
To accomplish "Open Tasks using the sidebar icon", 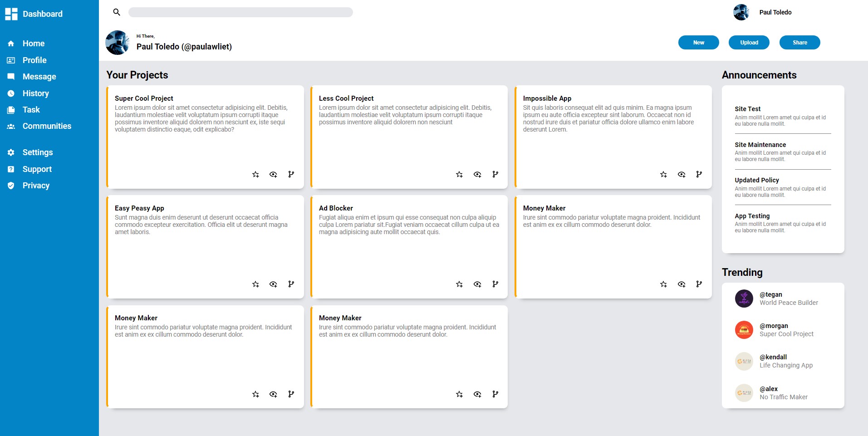I will tap(11, 109).
